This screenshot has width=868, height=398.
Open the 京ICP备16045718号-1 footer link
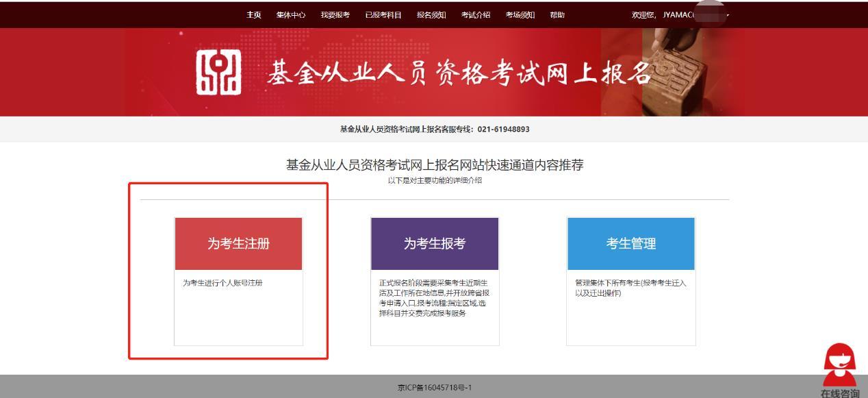[x=435, y=388]
